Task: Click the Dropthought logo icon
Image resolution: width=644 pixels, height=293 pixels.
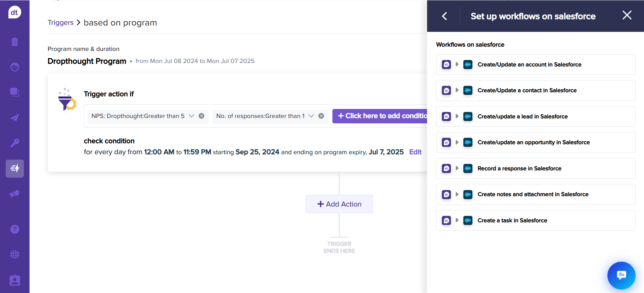Action: point(14,12)
